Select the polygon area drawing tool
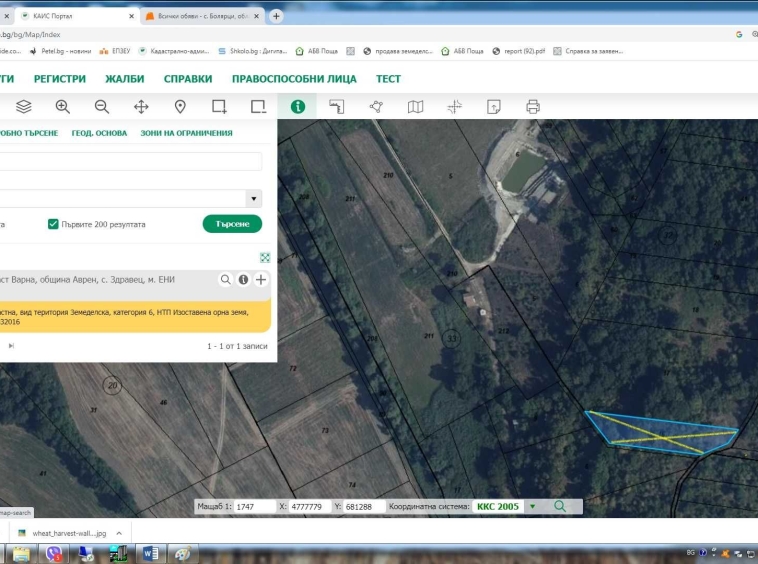This screenshot has width=758, height=564. pos(376,106)
